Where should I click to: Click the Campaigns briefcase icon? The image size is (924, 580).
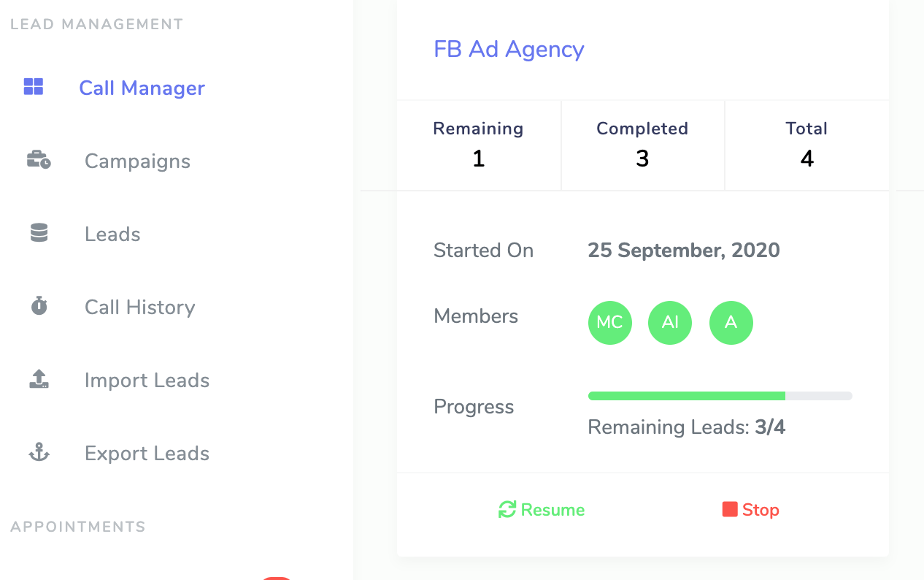tap(39, 160)
